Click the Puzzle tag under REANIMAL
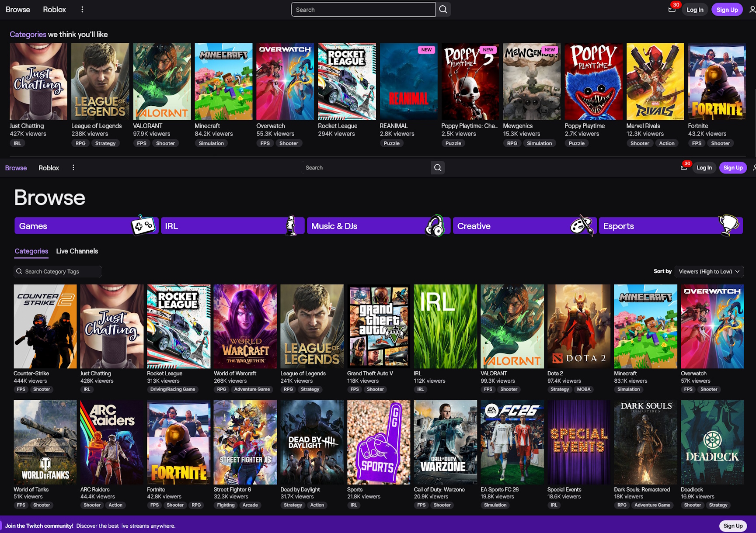The width and height of the screenshot is (756, 533). (x=392, y=143)
